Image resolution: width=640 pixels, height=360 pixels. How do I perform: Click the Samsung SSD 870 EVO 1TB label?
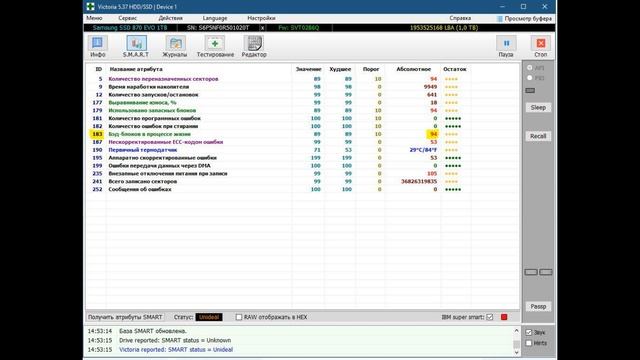130,28
